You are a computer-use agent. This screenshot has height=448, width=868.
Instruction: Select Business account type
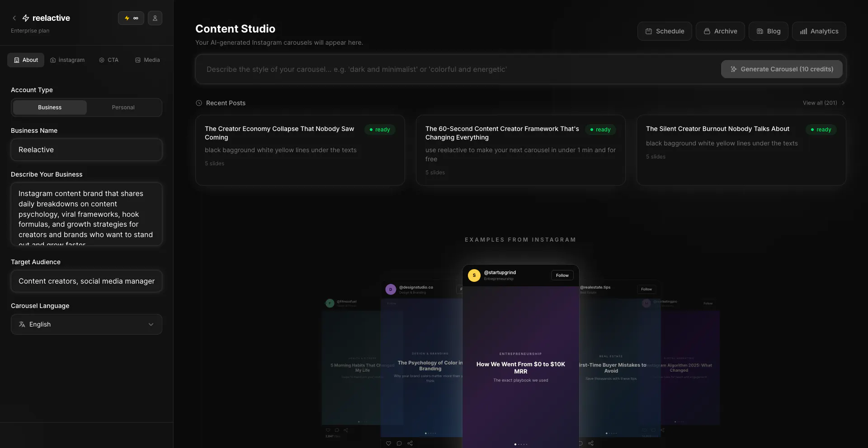click(x=50, y=107)
